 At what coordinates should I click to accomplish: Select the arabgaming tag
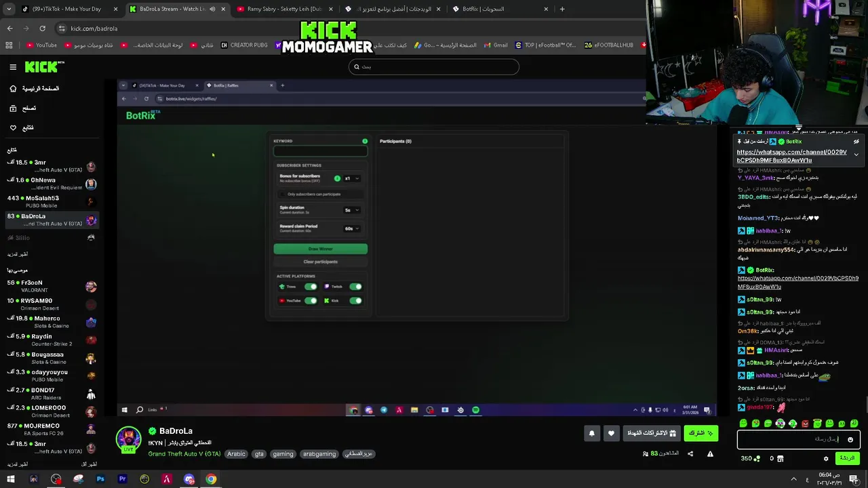pyautogui.click(x=319, y=454)
